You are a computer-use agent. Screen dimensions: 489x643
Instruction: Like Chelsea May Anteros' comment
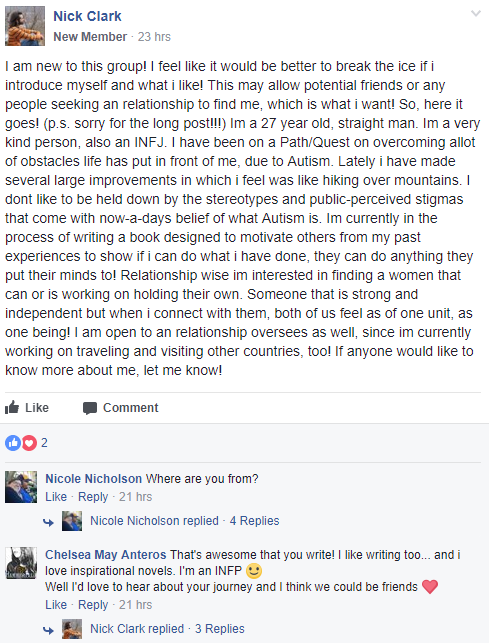pyautogui.click(x=56, y=604)
